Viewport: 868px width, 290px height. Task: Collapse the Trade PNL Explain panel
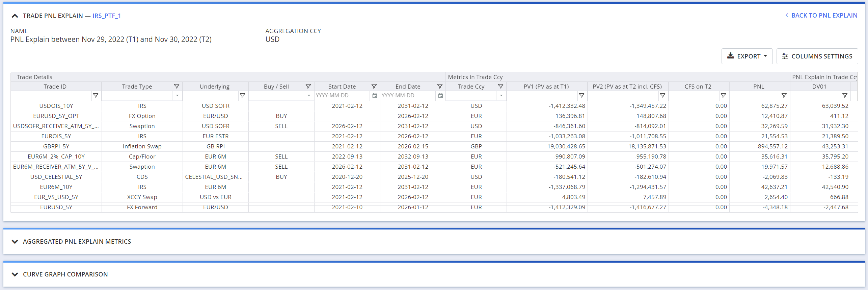(15, 16)
